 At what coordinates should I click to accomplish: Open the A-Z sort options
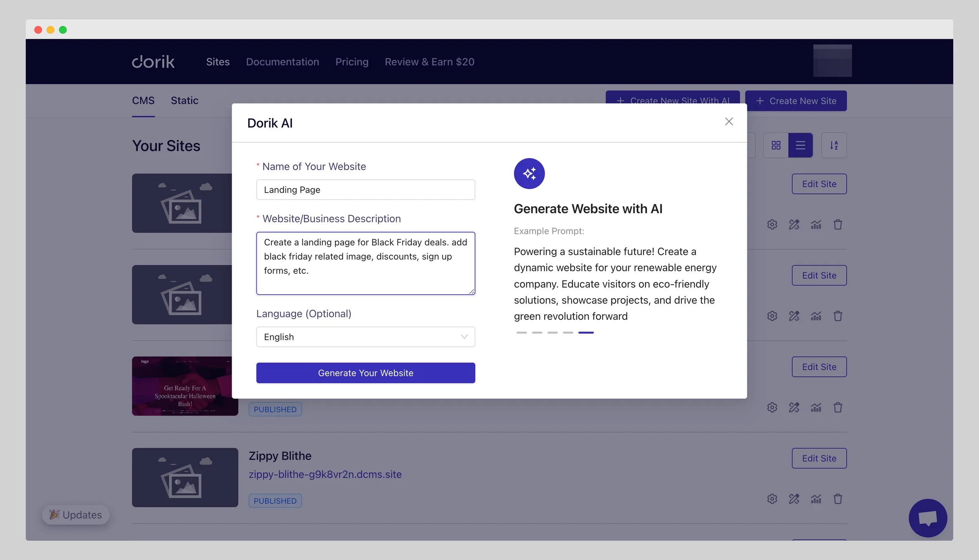tap(834, 145)
